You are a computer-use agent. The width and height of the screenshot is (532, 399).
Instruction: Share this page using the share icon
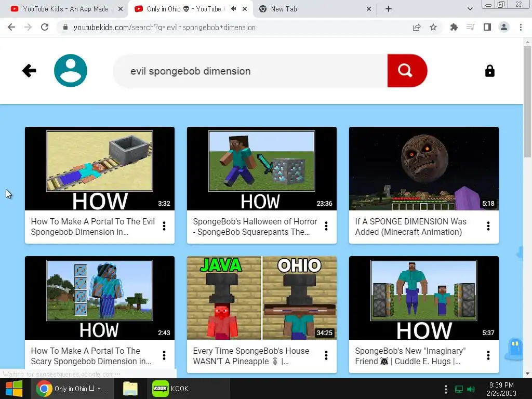click(x=417, y=27)
